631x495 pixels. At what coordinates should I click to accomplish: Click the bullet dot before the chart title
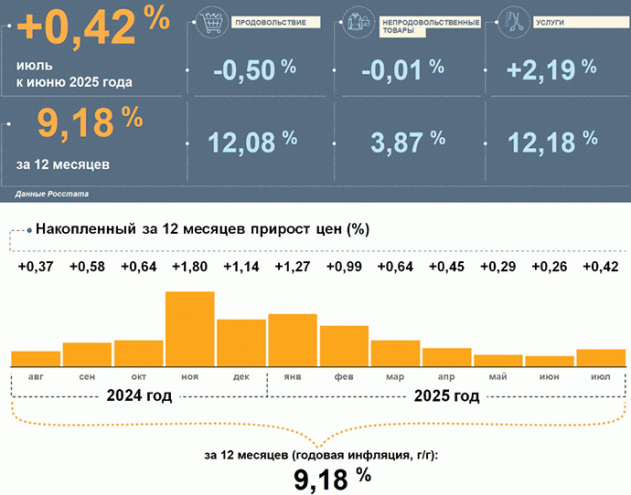point(29,230)
